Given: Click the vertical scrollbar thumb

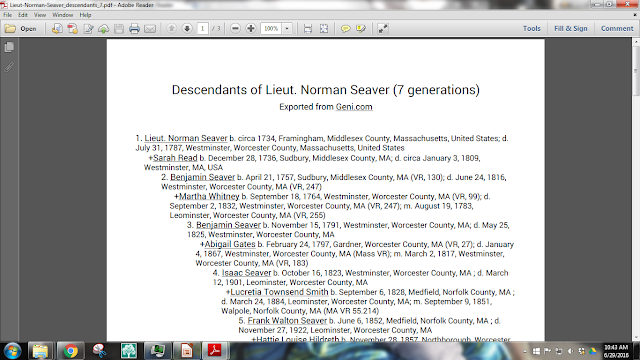Looking at the screenshot, I should pos(636,70).
